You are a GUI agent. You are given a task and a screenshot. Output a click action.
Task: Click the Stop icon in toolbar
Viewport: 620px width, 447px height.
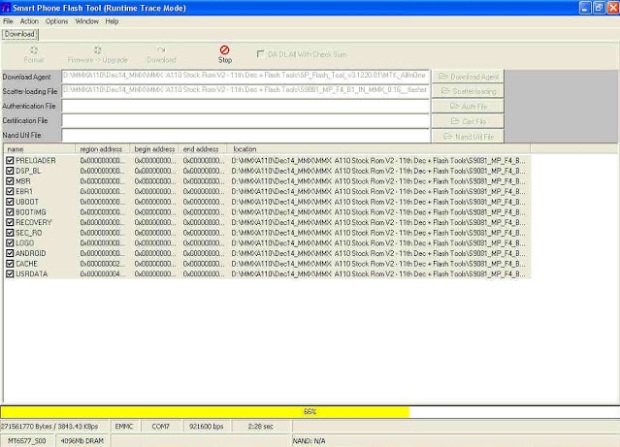pyautogui.click(x=225, y=50)
